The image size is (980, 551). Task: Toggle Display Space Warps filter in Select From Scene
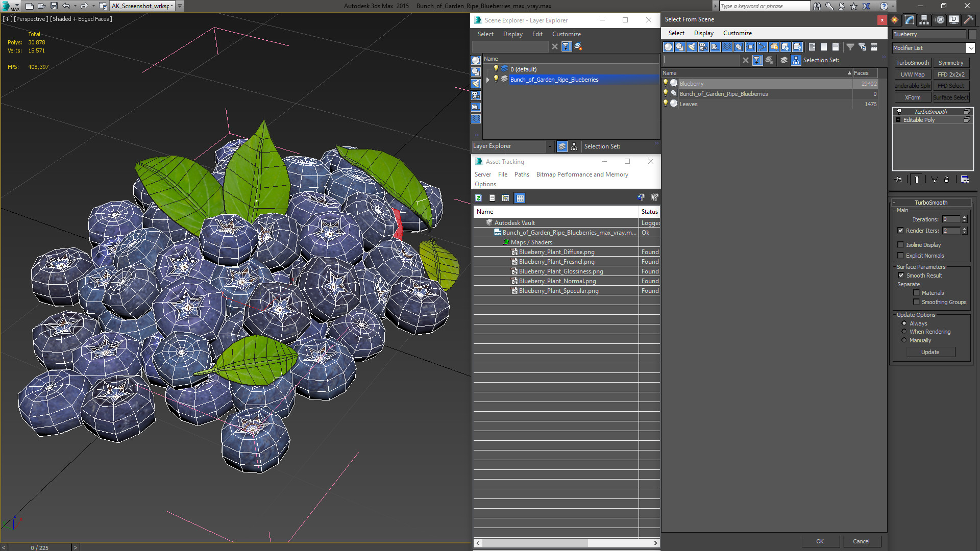click(x=727, y=47)
